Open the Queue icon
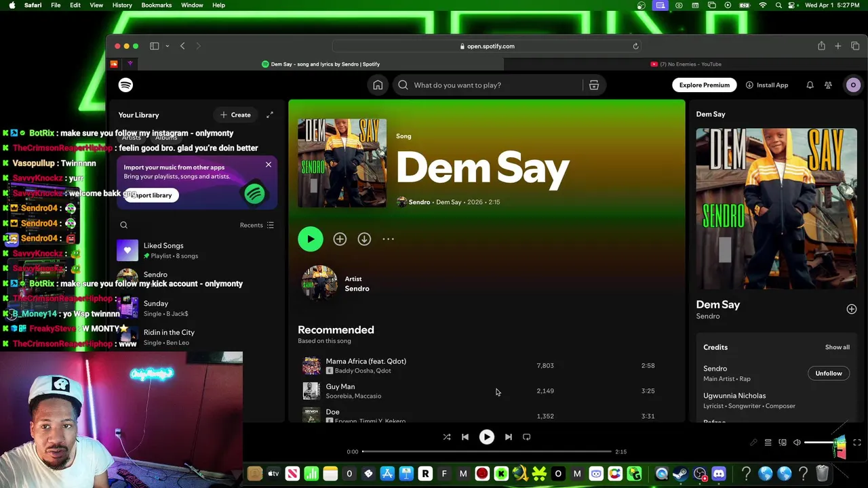This screenshot has height=488, width=868. (x=768, y=443)
